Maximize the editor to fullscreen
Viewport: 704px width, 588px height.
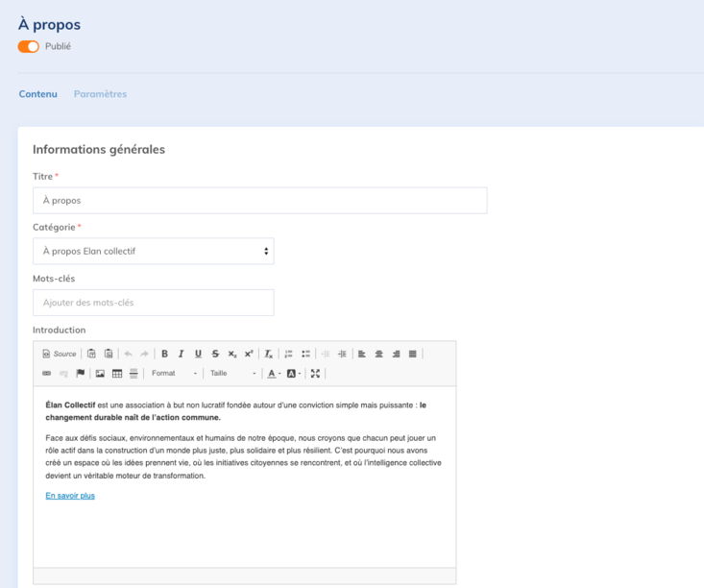tap(315, 374)
